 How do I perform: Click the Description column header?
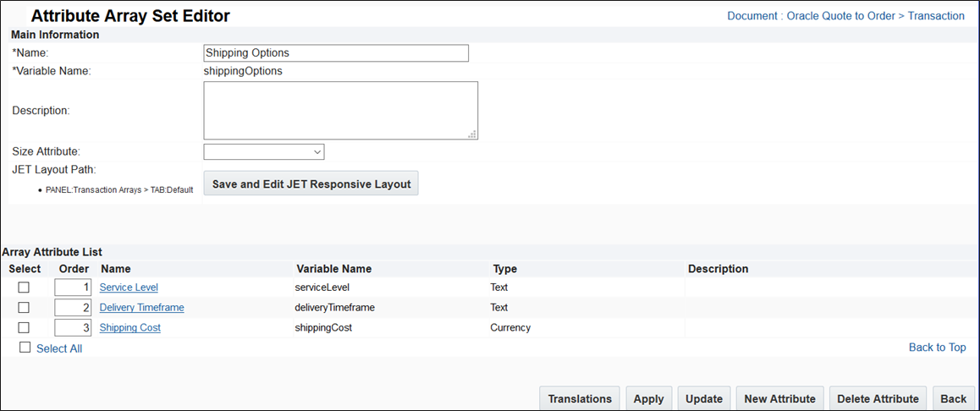718,269
